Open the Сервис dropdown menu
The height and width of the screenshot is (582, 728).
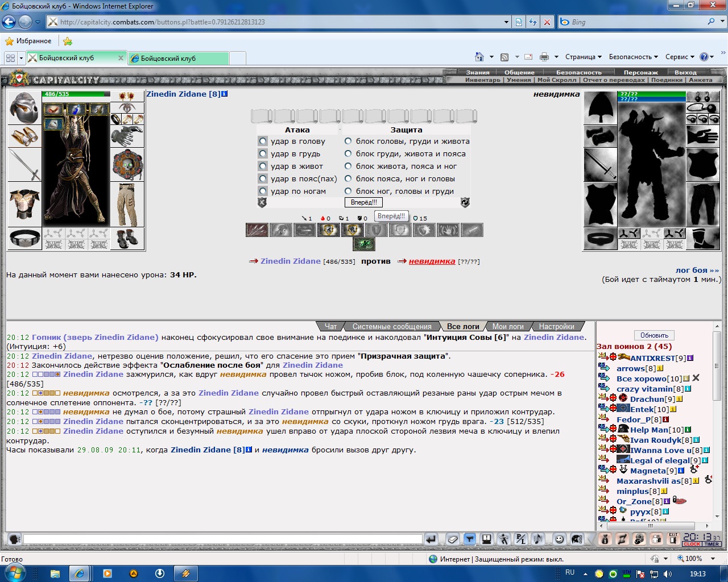click(x=680, y=57)
